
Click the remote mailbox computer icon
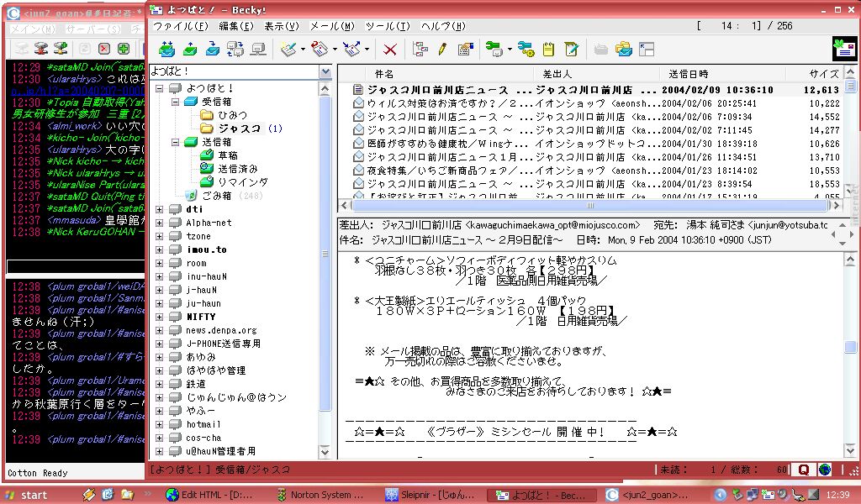(258, 50)
